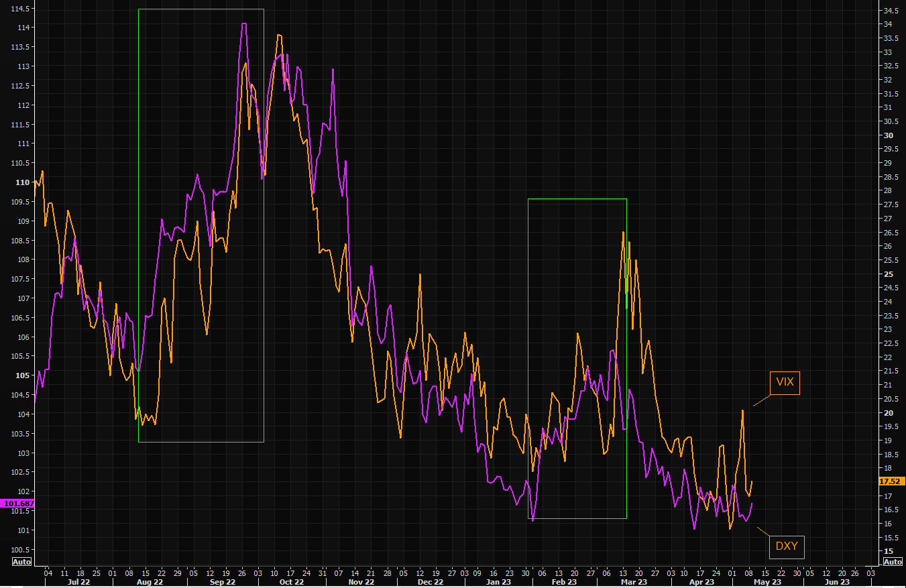The image size is (906, 588).
Task: Click the magenta 101.687 price tag
Action: click(17, 504)
